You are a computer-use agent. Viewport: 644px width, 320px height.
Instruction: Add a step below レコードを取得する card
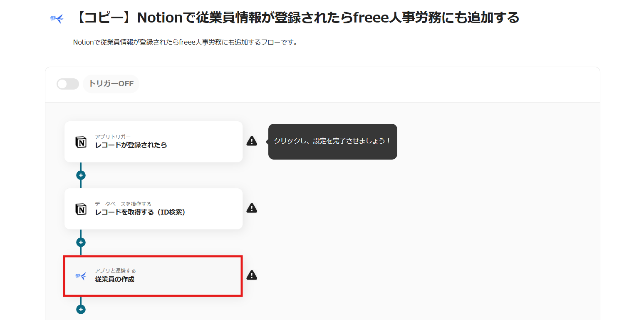pyautogui.click(x=81, y=242)
